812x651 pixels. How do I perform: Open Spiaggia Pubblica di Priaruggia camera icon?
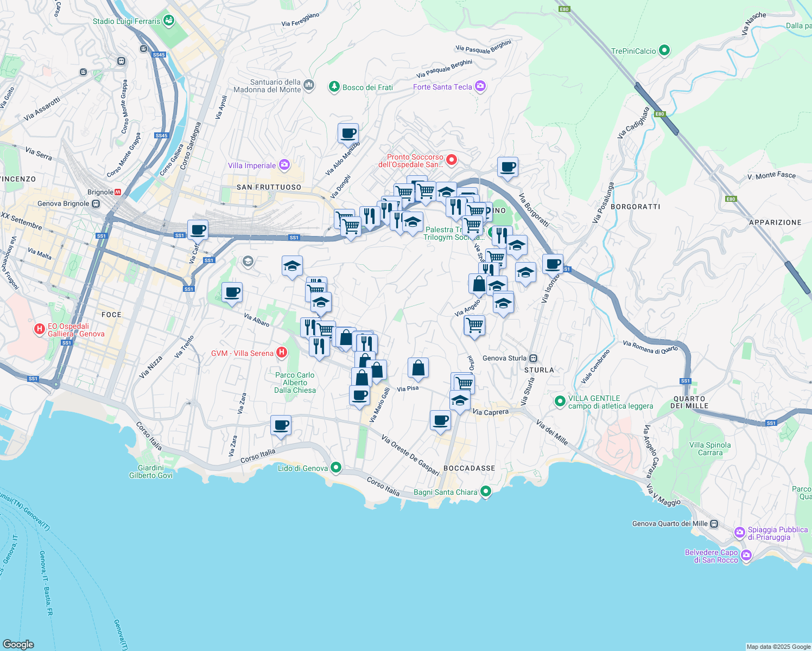[739, 533]
